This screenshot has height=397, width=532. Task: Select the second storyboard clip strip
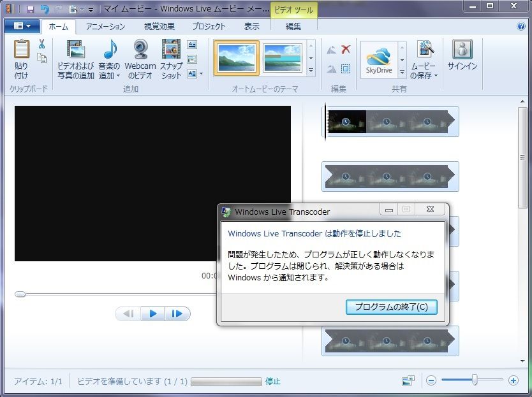[390, 177]
